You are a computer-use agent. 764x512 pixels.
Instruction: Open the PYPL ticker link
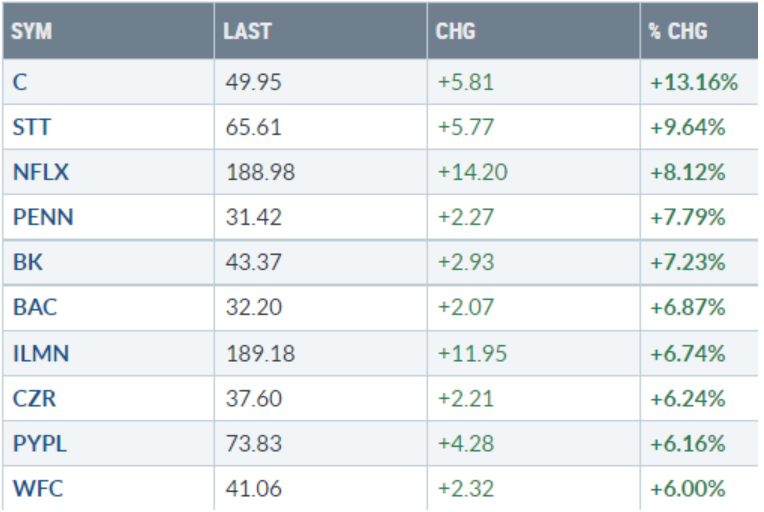click(x=39, y=444)
